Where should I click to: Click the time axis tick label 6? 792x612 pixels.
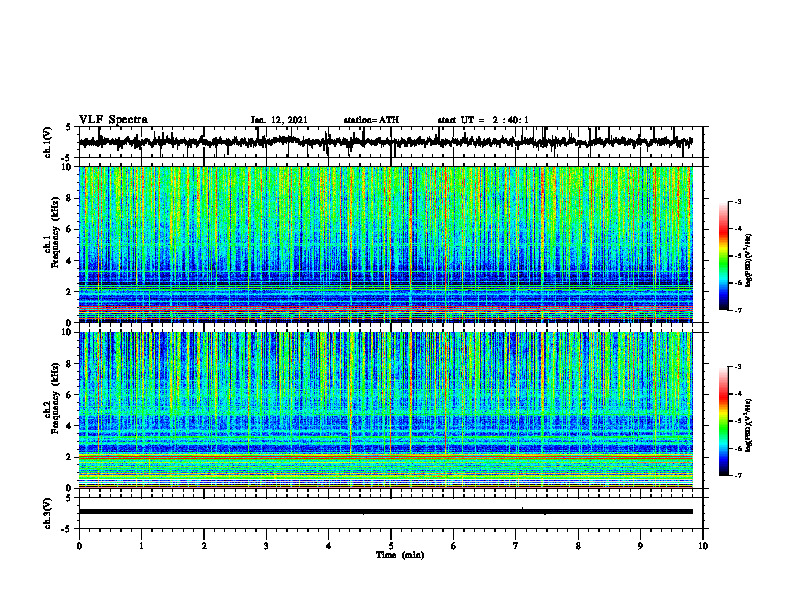click(x=454, y=546)
